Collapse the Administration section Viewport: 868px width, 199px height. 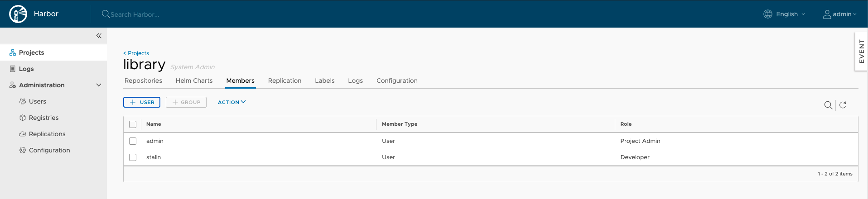pos(99,85)
